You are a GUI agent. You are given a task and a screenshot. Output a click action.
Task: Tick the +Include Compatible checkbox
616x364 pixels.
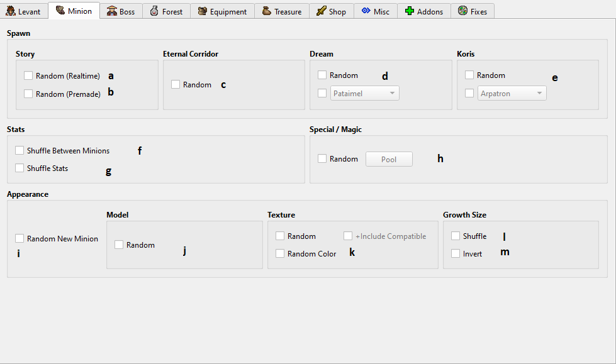(x=348, y=236)
